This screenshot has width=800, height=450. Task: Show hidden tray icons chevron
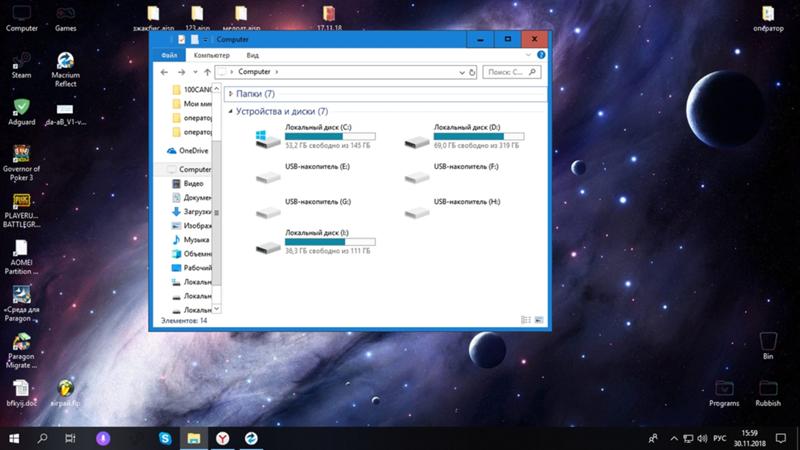point(674,438)
